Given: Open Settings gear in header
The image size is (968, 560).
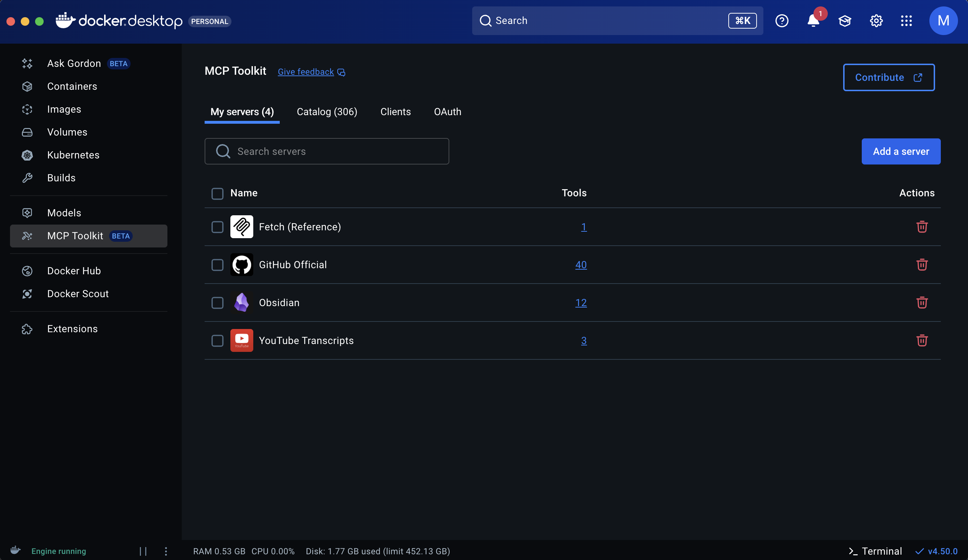Looking at the screenshot, I should (876, 21).
